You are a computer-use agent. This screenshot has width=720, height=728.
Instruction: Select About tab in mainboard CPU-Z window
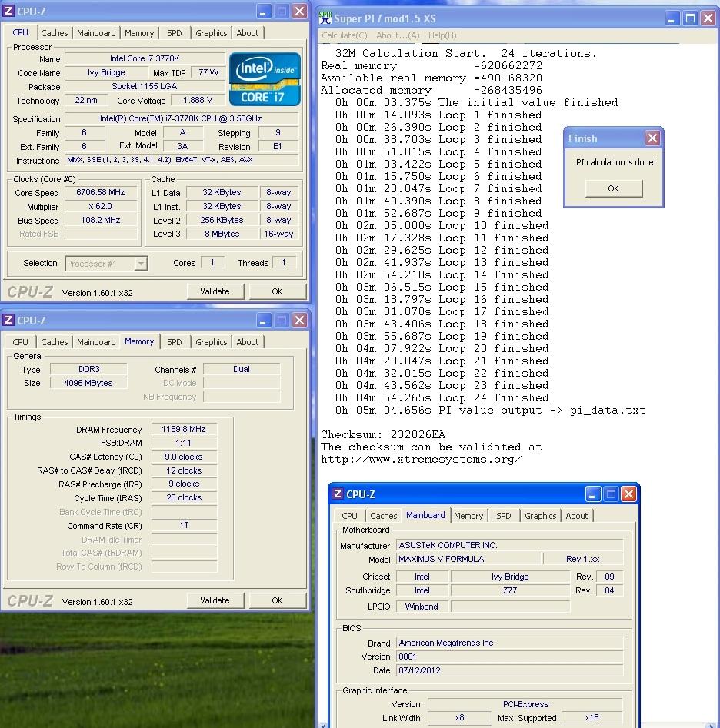(x=576, y=516)
